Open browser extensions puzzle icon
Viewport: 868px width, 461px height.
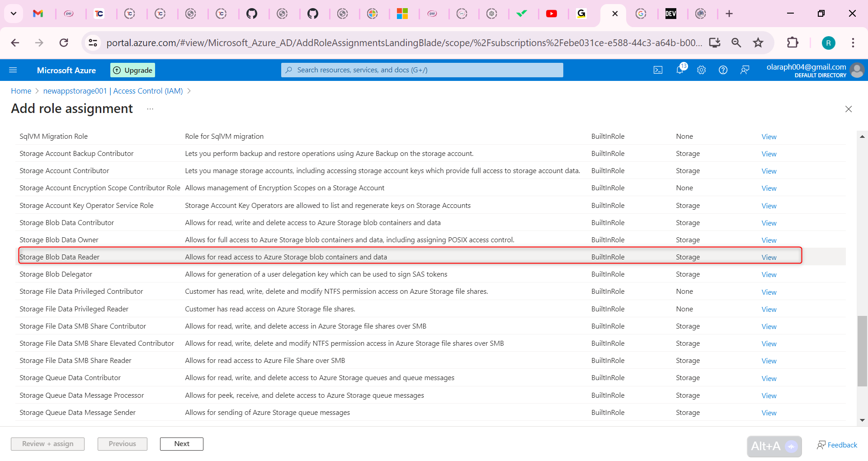(793, 42)
